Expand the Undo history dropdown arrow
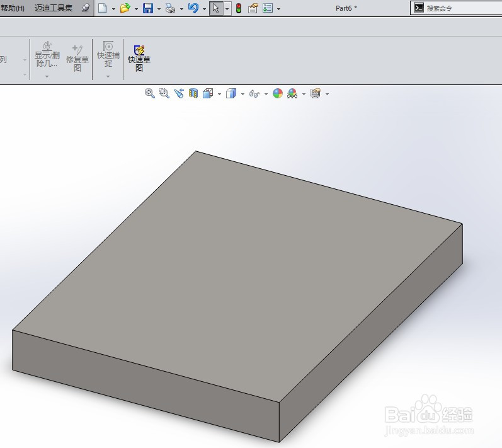 pos(204,9)
